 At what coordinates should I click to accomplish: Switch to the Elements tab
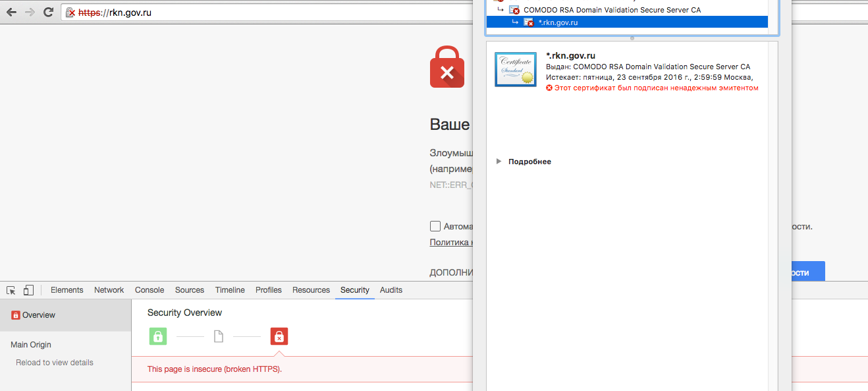coord(67,290)
